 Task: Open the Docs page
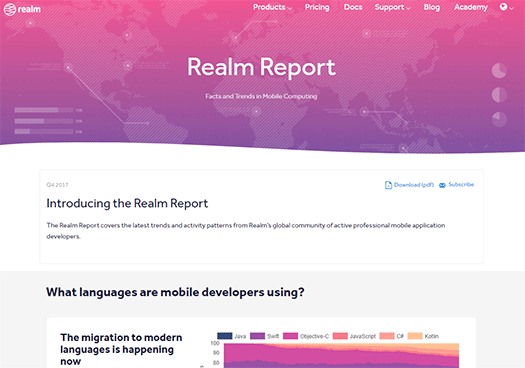[x=353, y=7]
